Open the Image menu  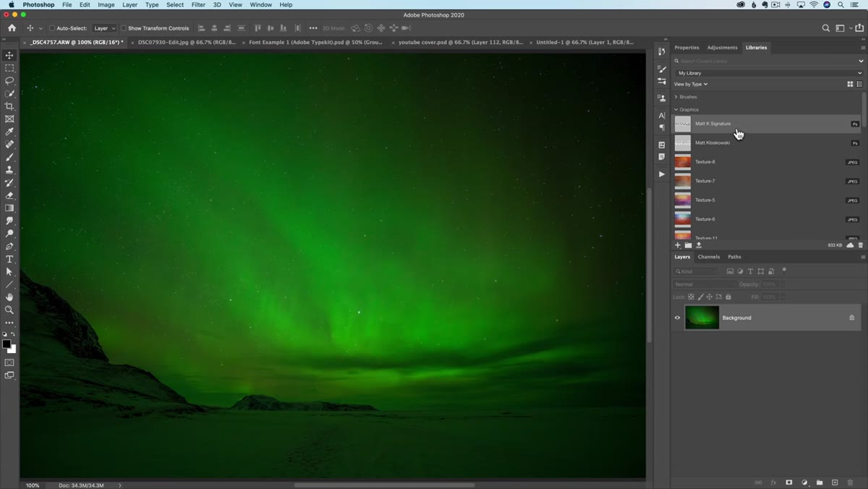pos(106,4)
